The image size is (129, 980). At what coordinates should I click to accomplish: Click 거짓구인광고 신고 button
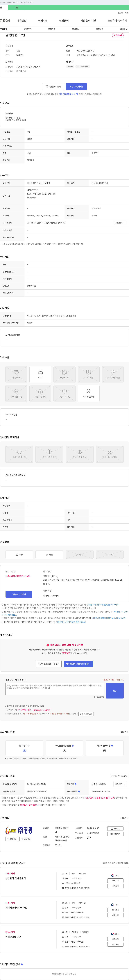coord(119,776)
